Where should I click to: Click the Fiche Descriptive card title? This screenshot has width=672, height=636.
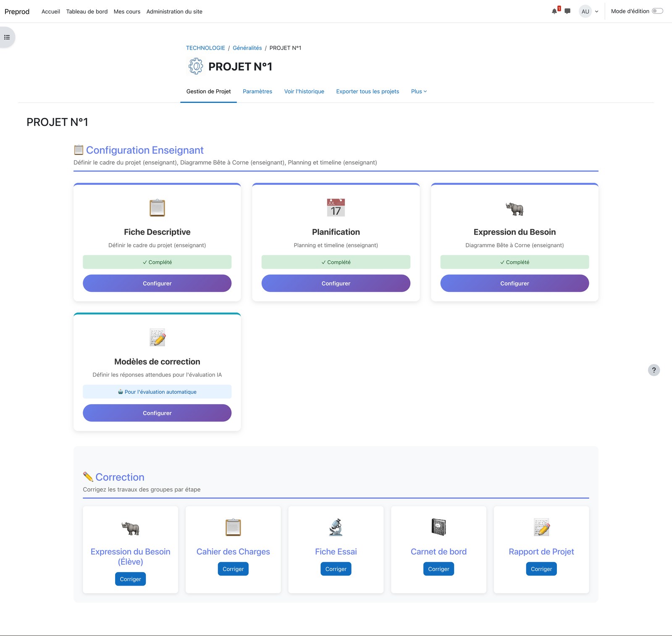tap(157, 232)
